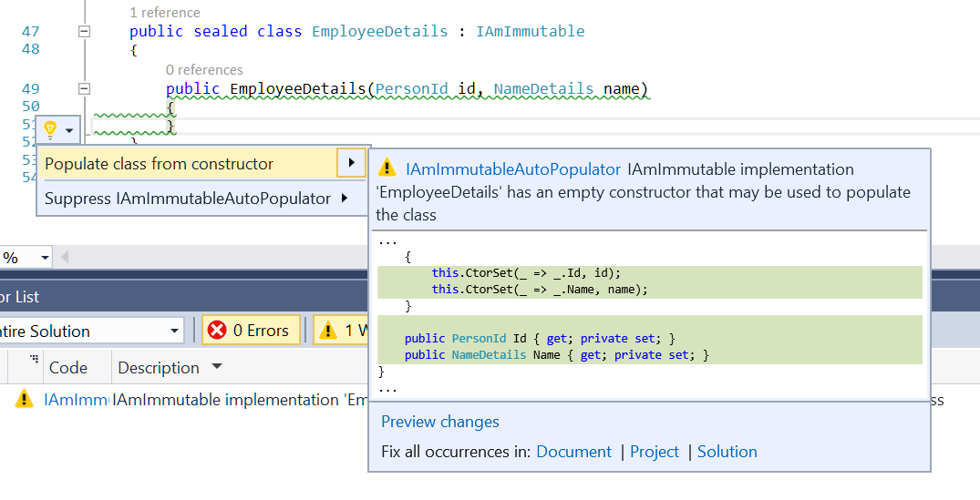This screenshot has width=980, height=500.
Task: Open the Description column filter arrow
Action: (216, 367)
